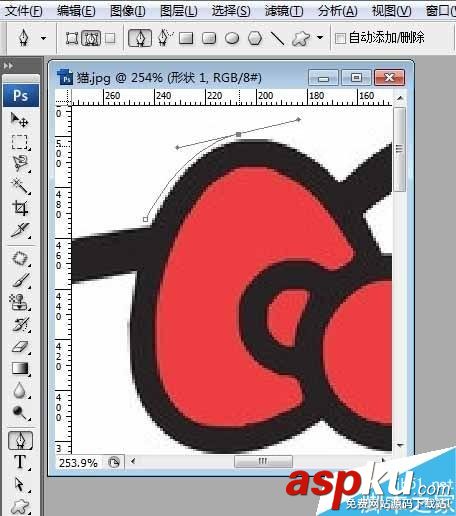Open the Pen tool preset picker arrow
Image resolution: width=456 pixels, height=516 pixels.
tap(43, 38)
